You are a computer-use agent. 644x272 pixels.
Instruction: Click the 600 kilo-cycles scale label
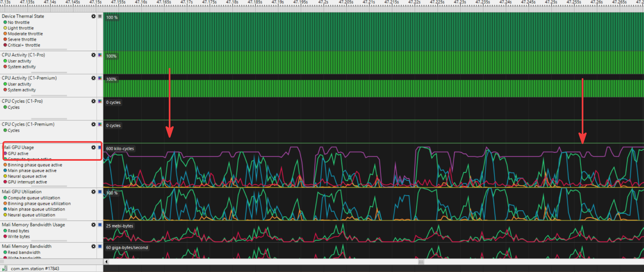(x=120, y=149)
